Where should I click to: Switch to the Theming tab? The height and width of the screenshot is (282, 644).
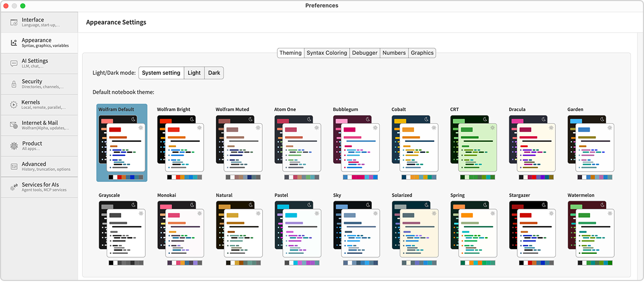tap(291, 53)
